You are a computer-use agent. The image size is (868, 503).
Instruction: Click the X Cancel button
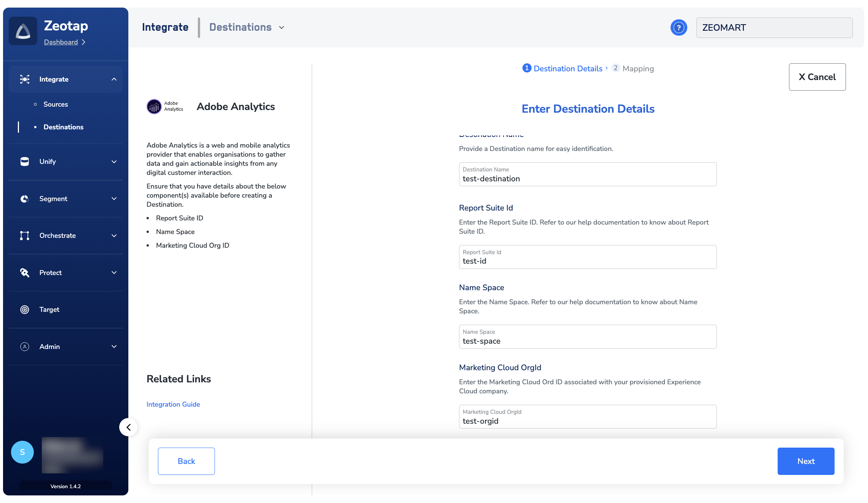[x=817, y=77]
